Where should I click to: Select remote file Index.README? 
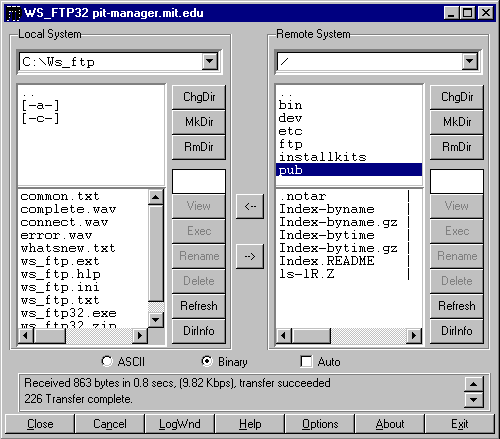point(327,261)
